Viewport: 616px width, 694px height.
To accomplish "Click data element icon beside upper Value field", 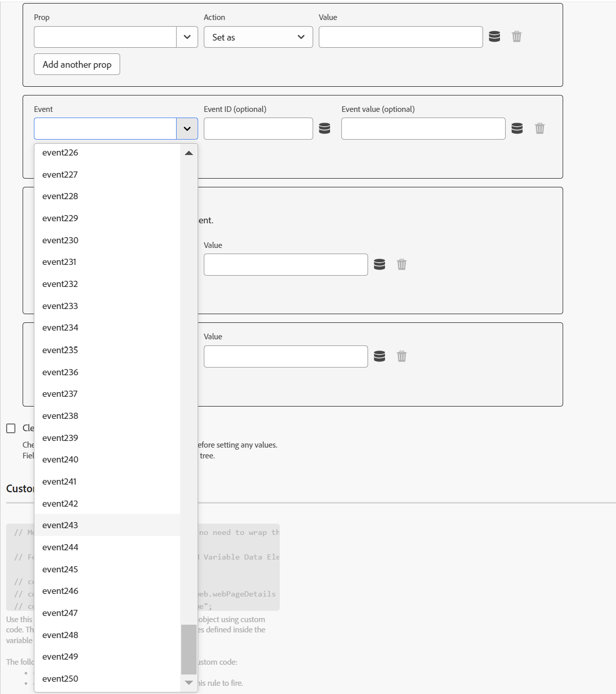I will point(379,264).
